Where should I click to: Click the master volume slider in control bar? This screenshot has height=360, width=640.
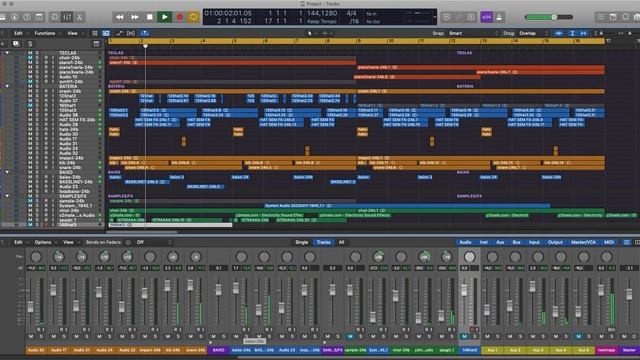click(549, 17)
